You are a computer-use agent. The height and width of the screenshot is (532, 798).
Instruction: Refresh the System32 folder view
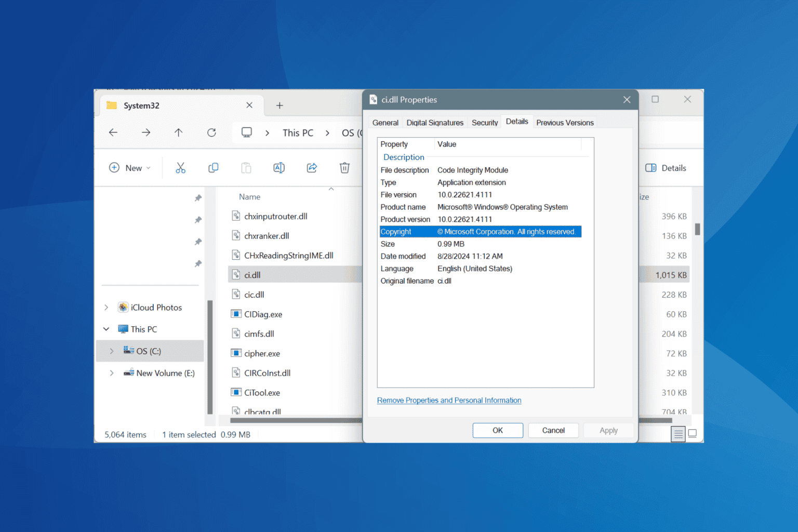[x=211, y=132]
